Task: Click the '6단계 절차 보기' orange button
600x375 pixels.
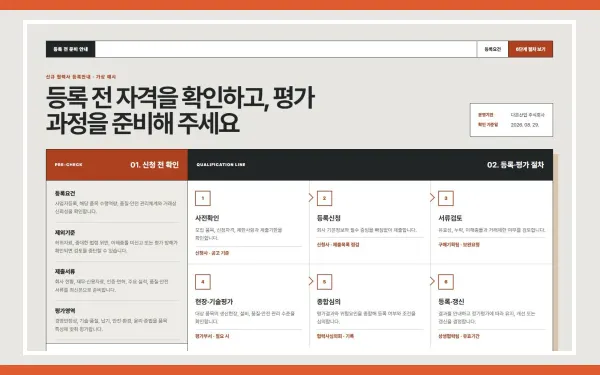Action: tap(530, 49)
